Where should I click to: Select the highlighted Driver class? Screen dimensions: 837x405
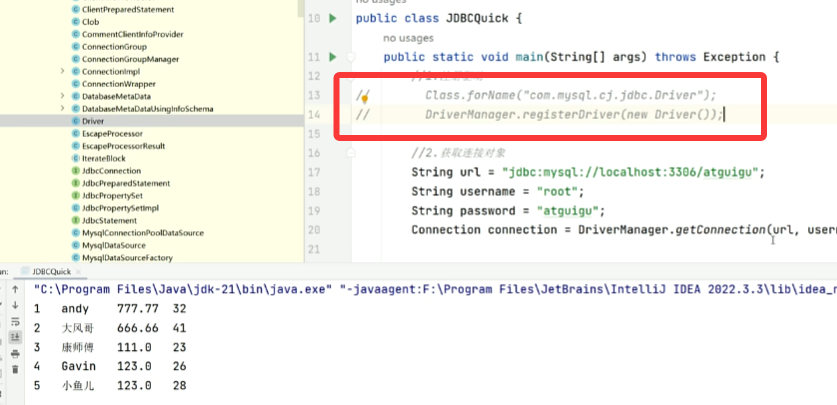(93, 121)
